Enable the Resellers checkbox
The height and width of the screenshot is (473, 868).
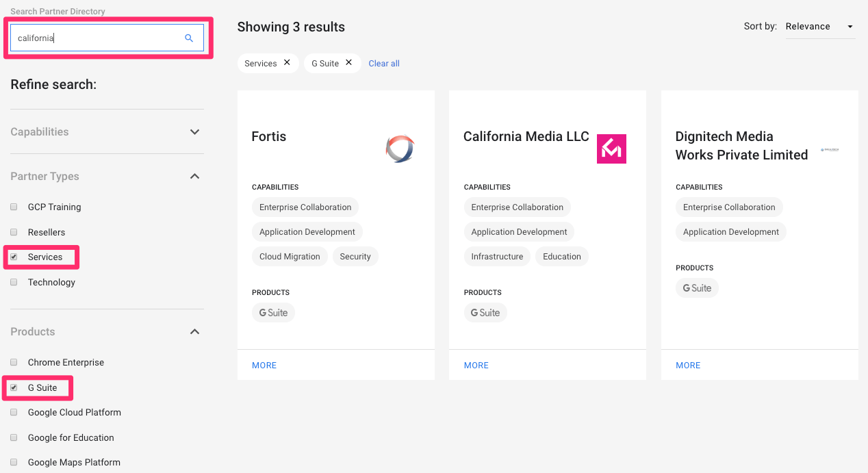(14, 232)
